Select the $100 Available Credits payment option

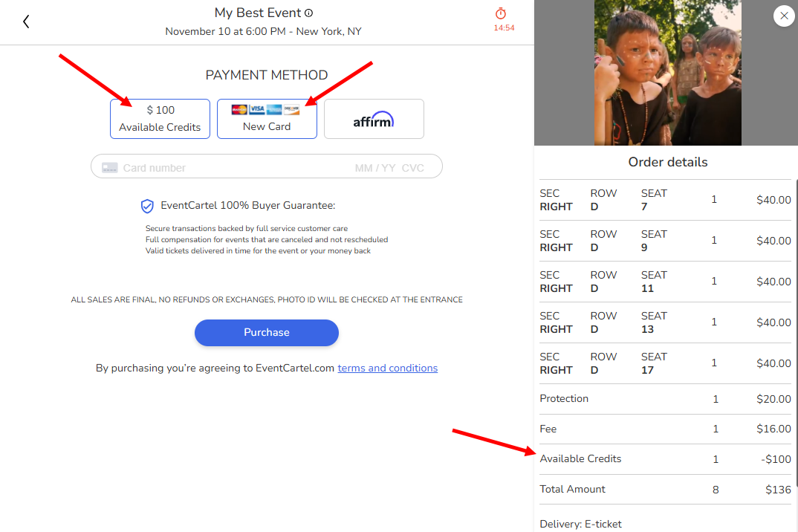point(160,119)
